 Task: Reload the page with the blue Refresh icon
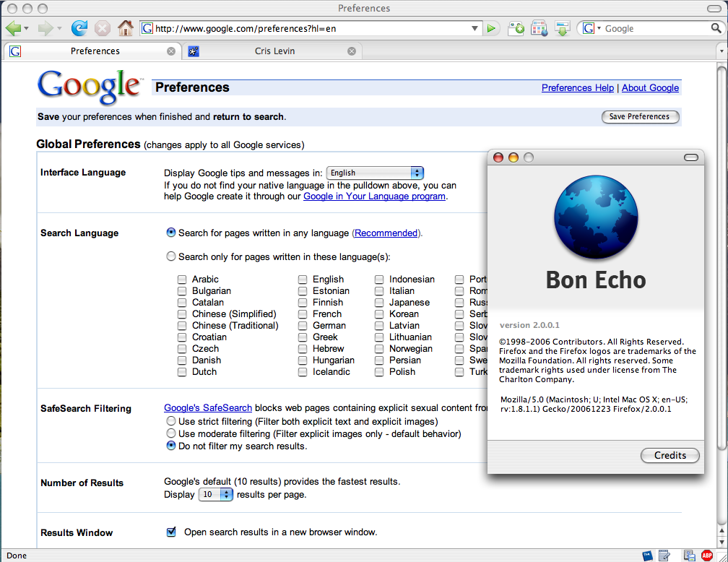pyautogui.click(x=79, y=28)
